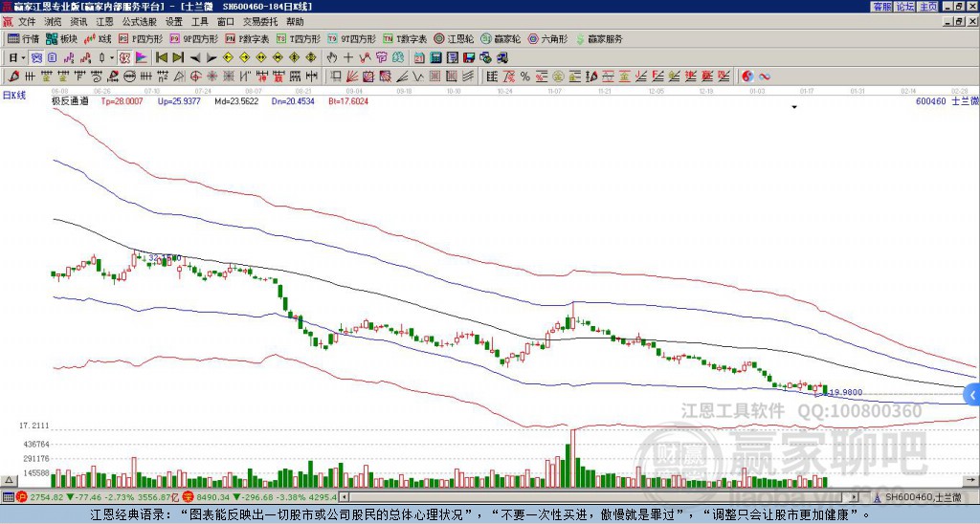Select the hand pan tool
The width and height of the screenshot is (980, 524).
(x=332, y=58)
